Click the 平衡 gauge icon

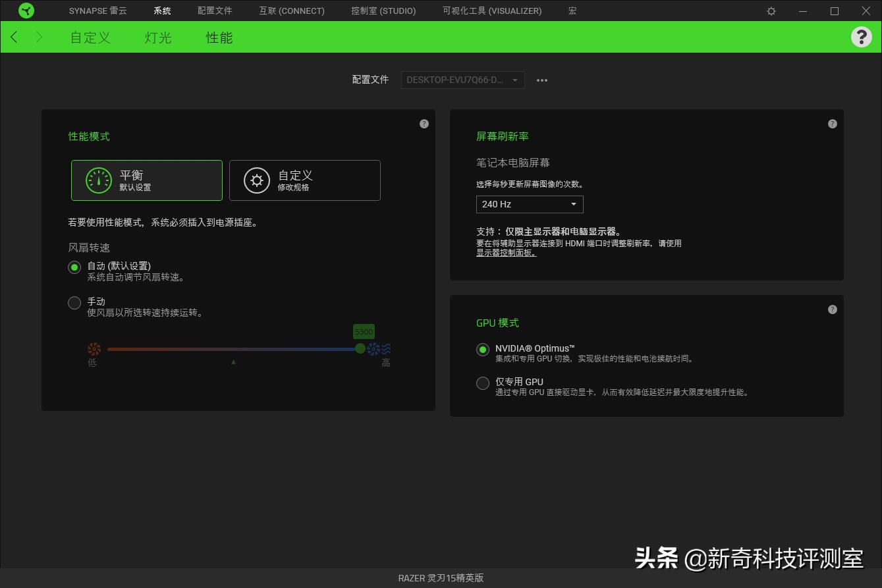tap(99, 180)
